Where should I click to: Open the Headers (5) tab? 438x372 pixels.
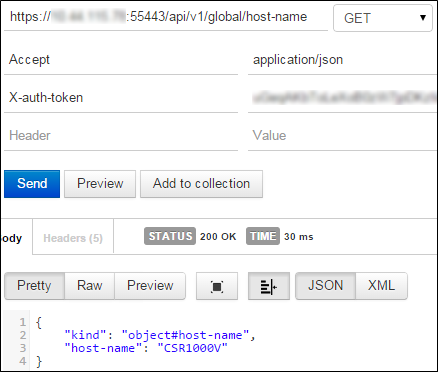click(73, 238)
